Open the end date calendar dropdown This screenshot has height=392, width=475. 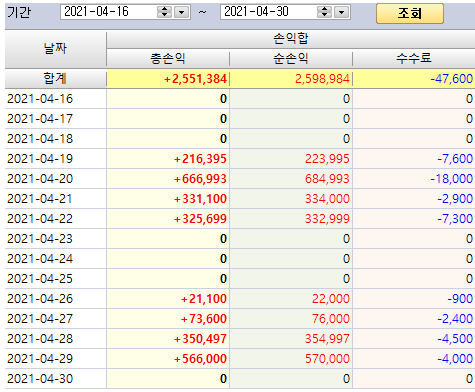(x=341, y=12)
